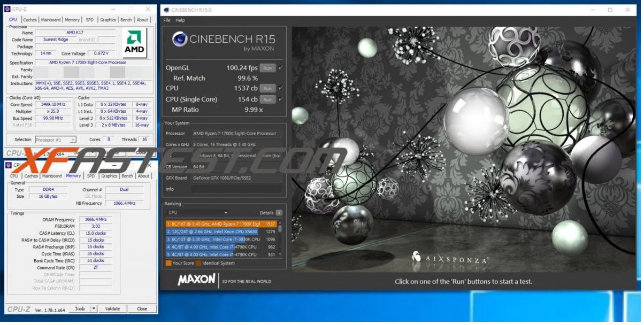Click the 15.0 clocks CAS latency value
644x325 pixels.
tap(96, 233)
